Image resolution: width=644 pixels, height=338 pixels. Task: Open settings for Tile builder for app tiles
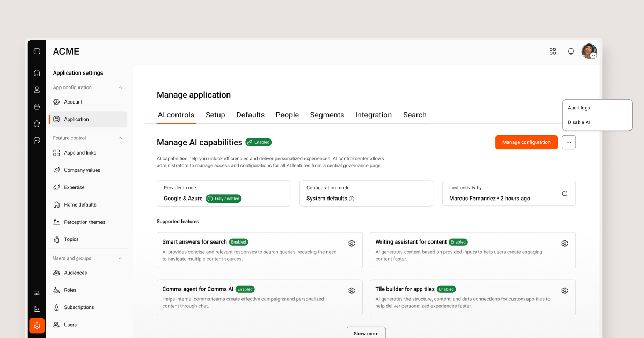(x=565, y=291)
